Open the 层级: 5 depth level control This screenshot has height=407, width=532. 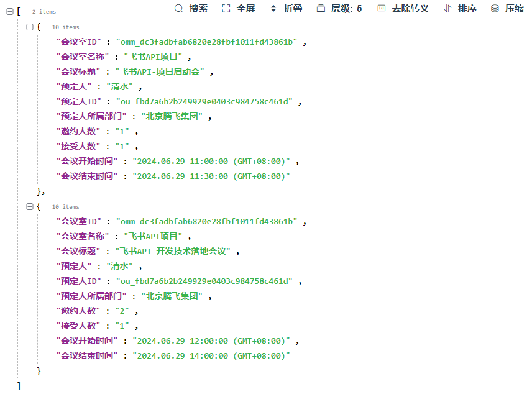(339, 9)
